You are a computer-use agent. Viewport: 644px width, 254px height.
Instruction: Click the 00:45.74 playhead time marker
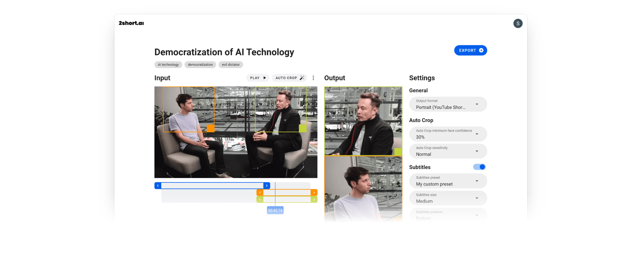tap(275, 210)
